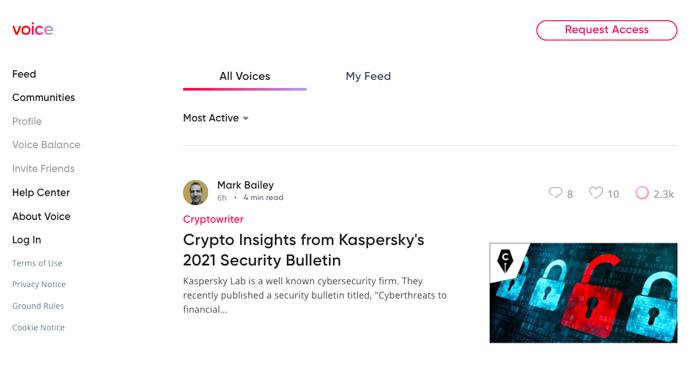Image resolution: width=692 pixels, height=383 pixels.
Task: Open the comments bubble icon on the post
Action: (x=555, y=193)
